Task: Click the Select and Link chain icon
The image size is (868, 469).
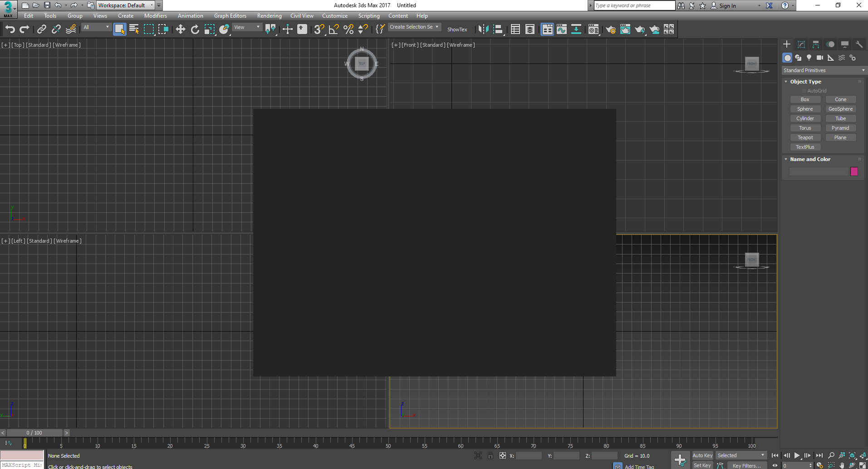Action: tap(41, 29)
